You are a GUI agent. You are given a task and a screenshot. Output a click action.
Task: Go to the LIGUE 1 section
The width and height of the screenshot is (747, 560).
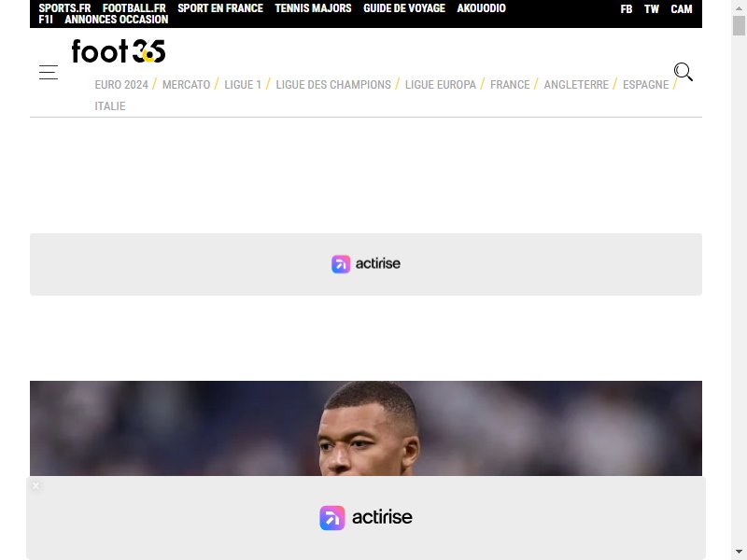pos(243,85)
